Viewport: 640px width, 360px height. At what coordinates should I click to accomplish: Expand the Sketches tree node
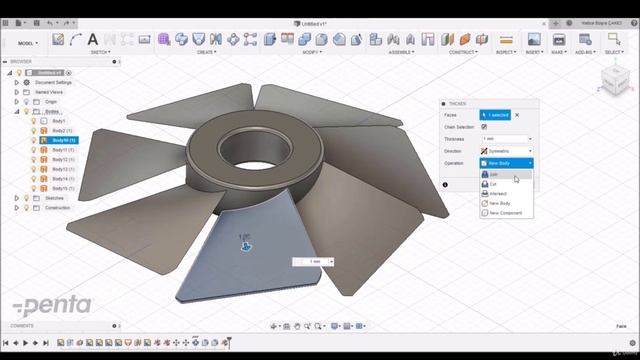tap(17, 198)
